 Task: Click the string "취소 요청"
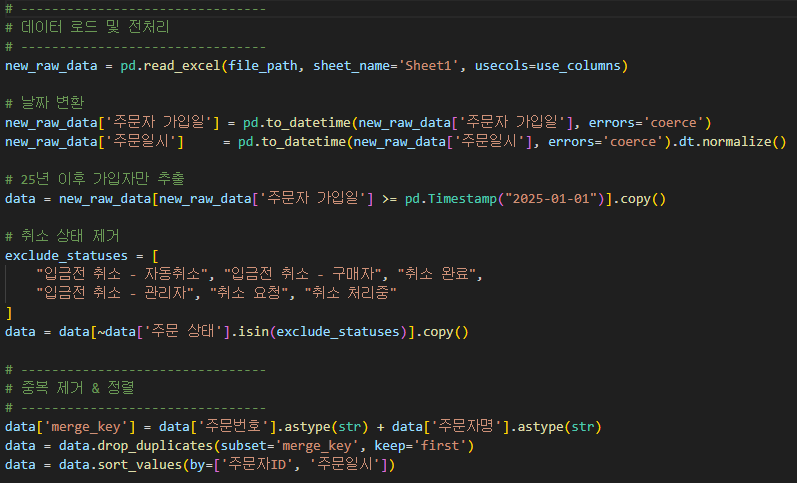pyautogui.click(x=249, y=293)
